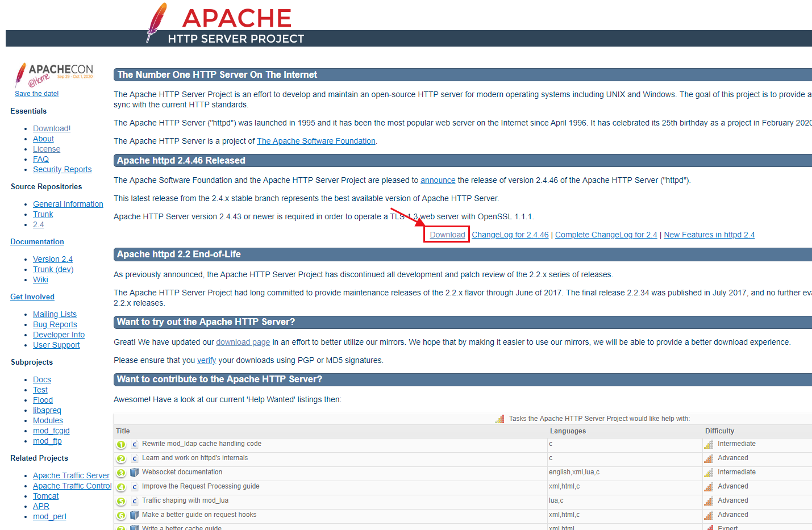Open Version 2.4 documentation link
This screenshot has width=812, height=530.
pyautogui.click(x=53, y=259)
